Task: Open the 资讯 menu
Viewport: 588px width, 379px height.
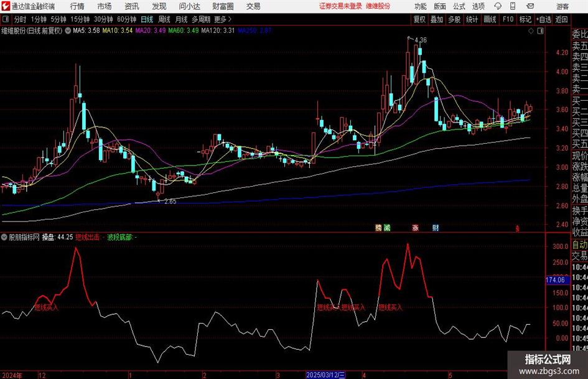Action: 132,6
